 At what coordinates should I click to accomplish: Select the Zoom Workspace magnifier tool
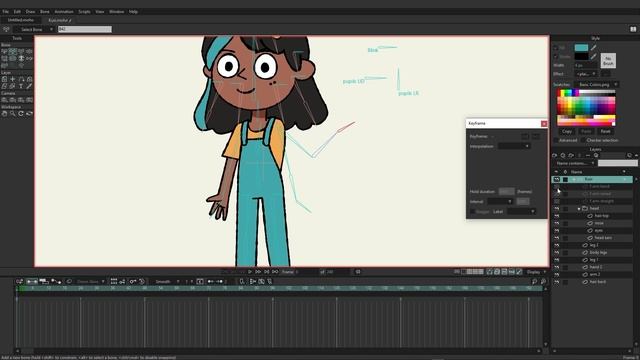coord(13,113)
